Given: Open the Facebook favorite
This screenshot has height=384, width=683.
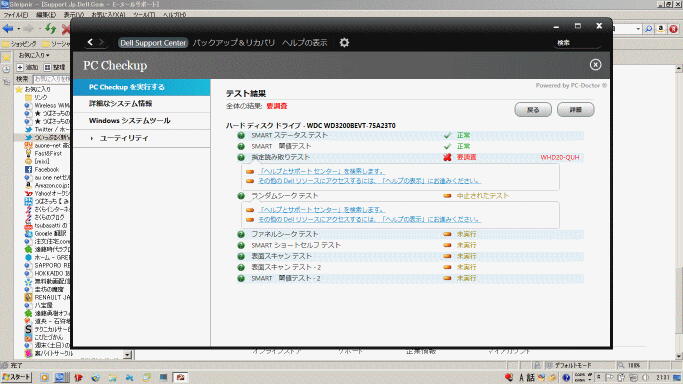Looking at the screenshot, I should 42,169.
